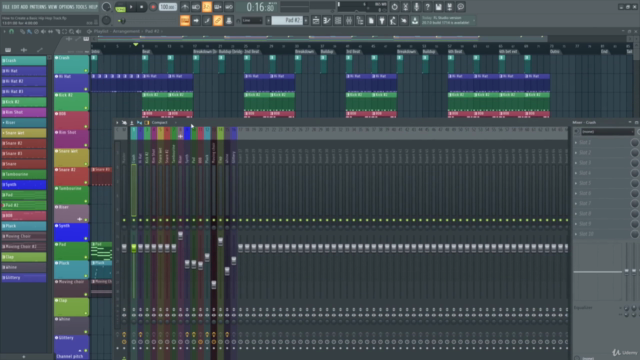Open the Mixer view icon
640x360 pixels.
pos(349,20)
